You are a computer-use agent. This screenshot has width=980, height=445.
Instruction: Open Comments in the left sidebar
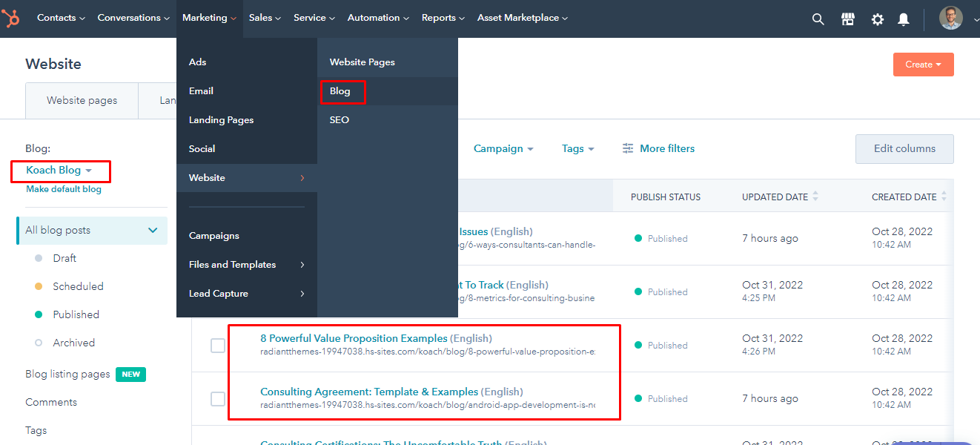[51, 402]
